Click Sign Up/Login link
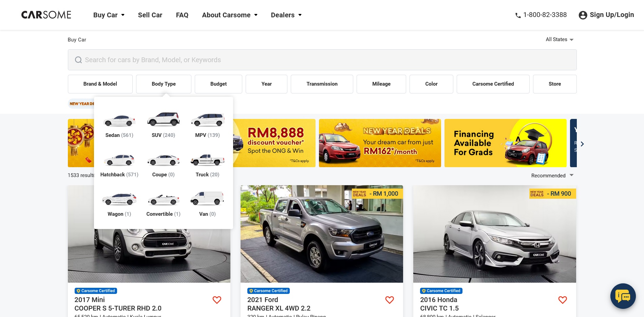The width and height of the screenshot is (644, 317). [606, 15]
